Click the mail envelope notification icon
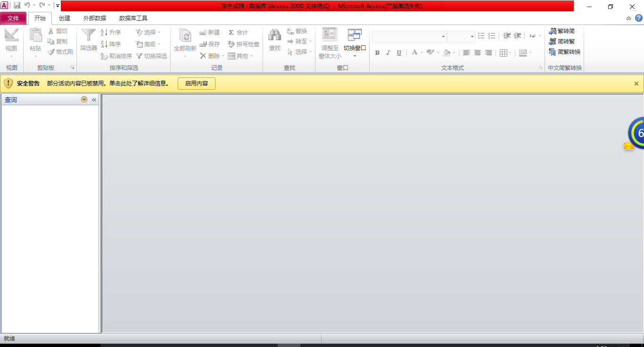The width and height of the screenshot is (644, 347). (628, 146)
